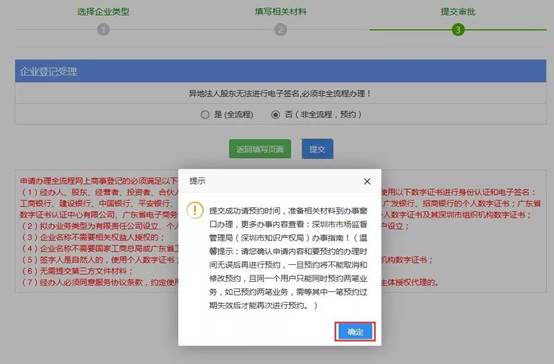Click the 异地法人股东无法进行电子签名 notice text
This screenshot has height=364, width=554.
(x=279, y=94)
